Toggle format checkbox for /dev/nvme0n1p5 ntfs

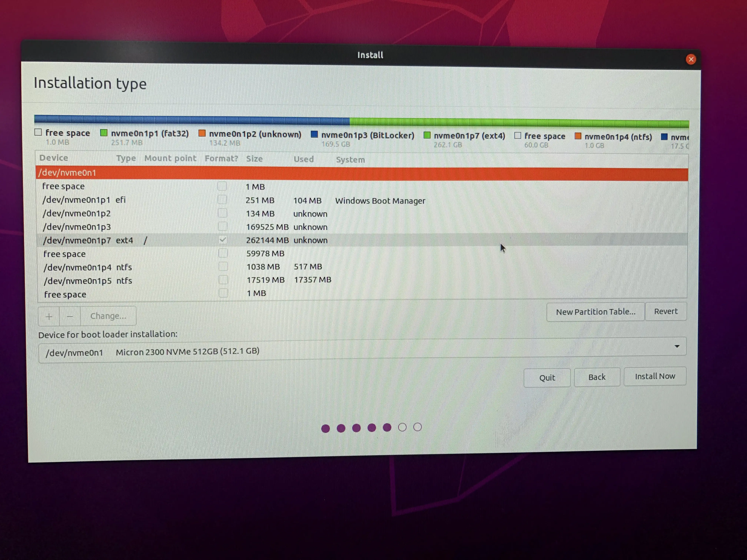click(x=223, y=279)
